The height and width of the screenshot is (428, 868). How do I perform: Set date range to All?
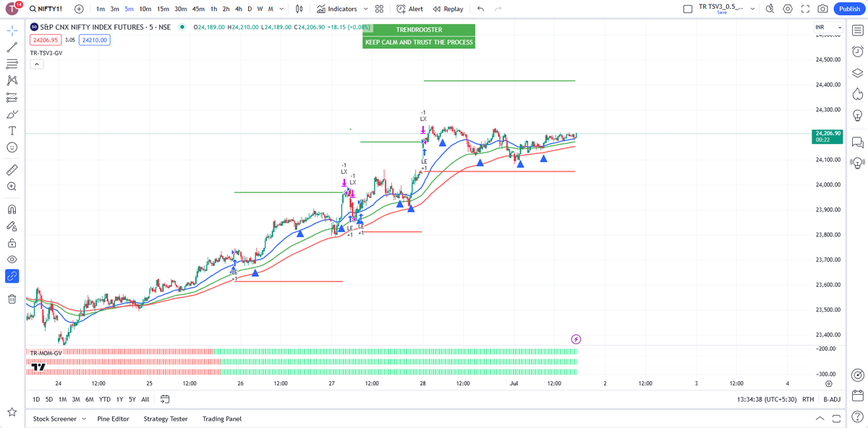pyautogui.click(x=145, y=399)
